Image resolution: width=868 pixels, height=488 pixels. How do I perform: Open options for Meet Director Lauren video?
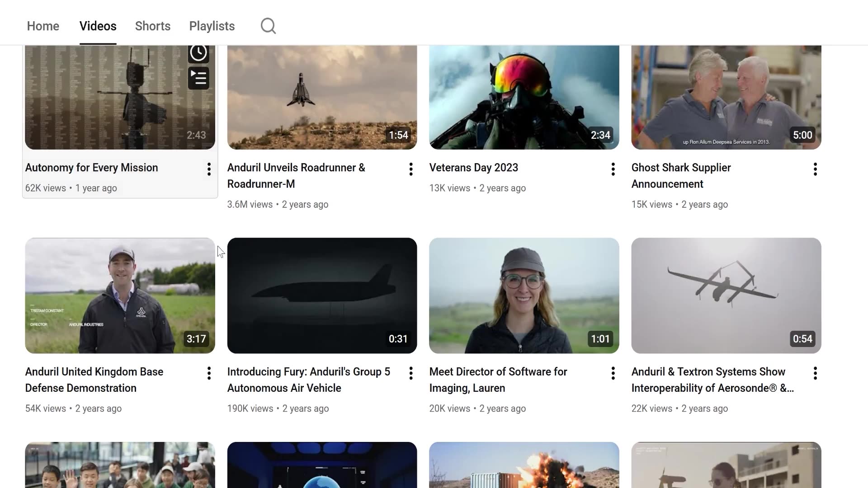pyautogui.click(x=613, y=373)
